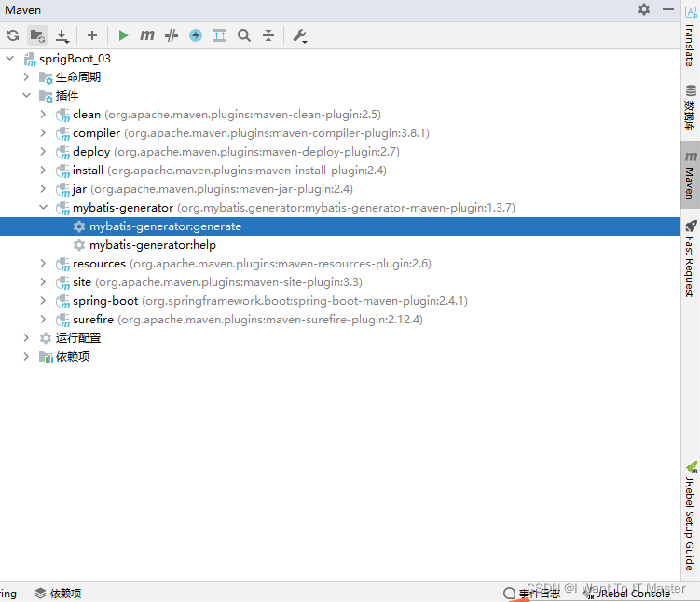Open the JRebel Console tab
The width and height of the screenshot is (700, 602).
point(628,593)
